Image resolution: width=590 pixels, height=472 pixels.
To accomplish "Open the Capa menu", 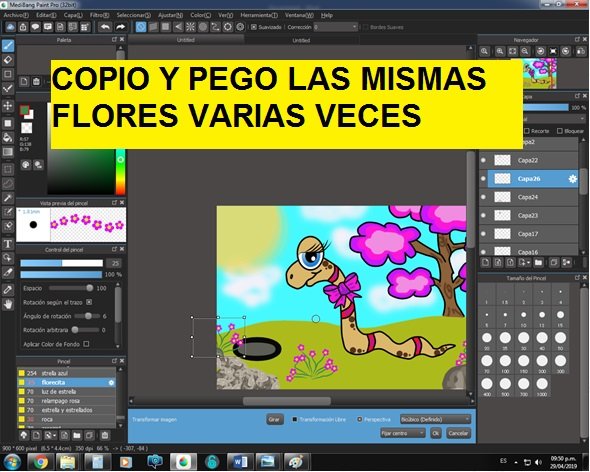I will pos(73,15).
